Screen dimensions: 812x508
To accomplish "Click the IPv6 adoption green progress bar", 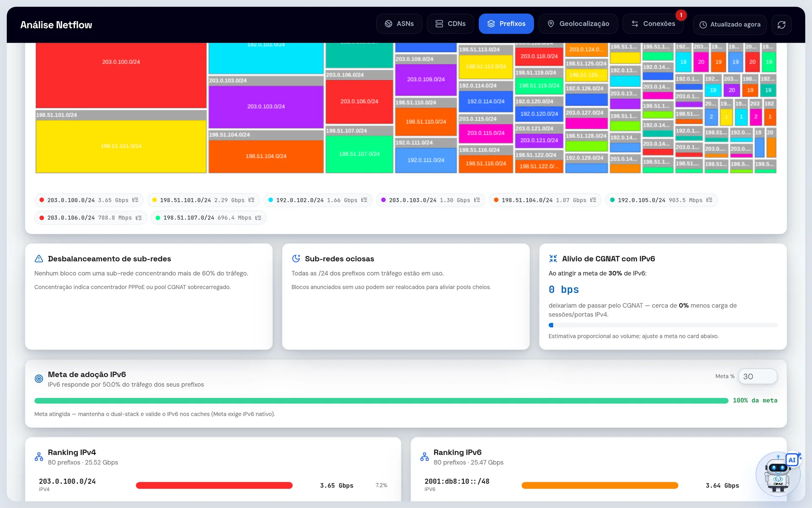I will [x=381, y=400].
